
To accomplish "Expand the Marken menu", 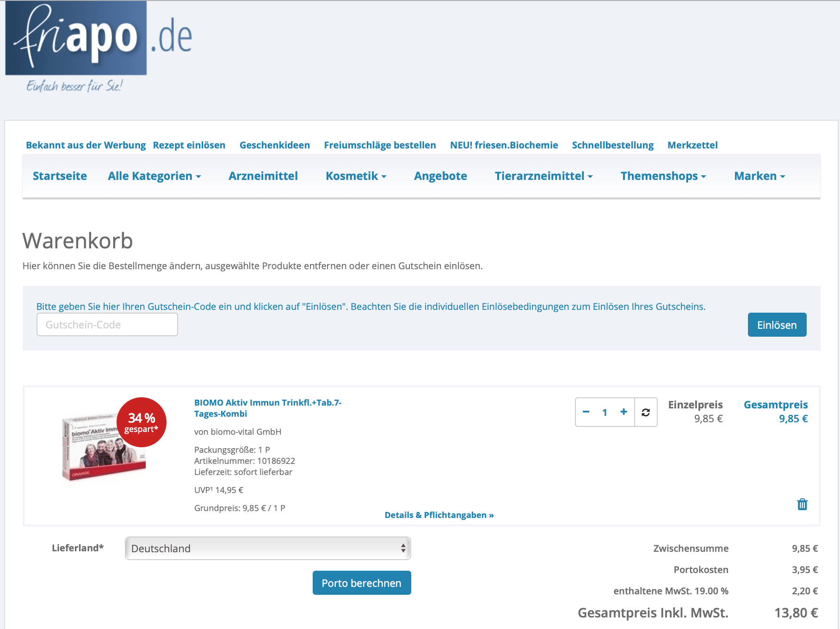I will 760,176.
